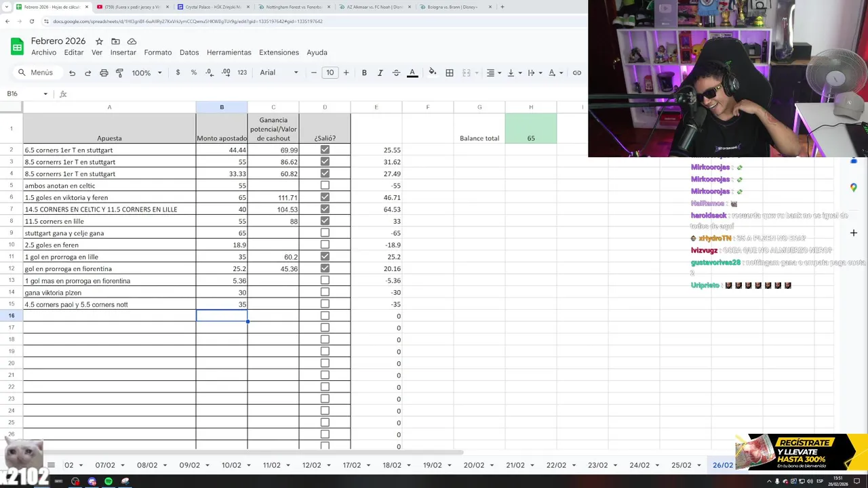Increase font size with plus button

(x=346, y=73)
